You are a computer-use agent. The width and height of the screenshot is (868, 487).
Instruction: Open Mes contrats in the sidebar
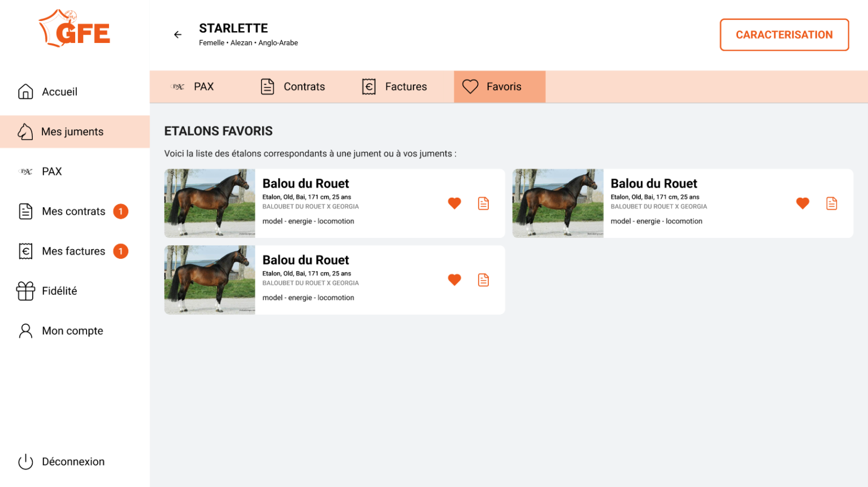click(73, 211)
